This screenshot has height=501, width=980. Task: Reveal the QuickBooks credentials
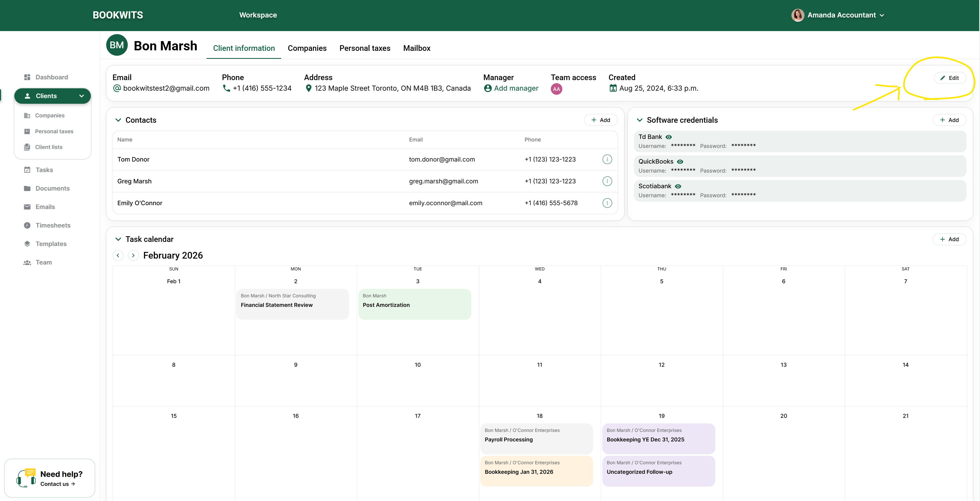tap(680, 162)
